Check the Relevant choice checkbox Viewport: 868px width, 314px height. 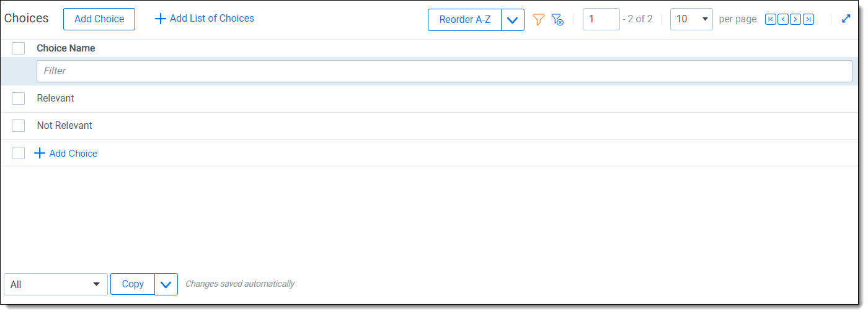click(19, 98)
